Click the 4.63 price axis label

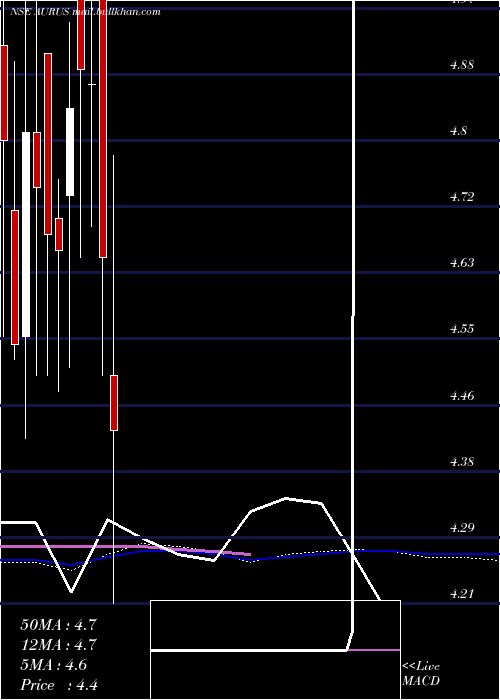pos(462,262)
